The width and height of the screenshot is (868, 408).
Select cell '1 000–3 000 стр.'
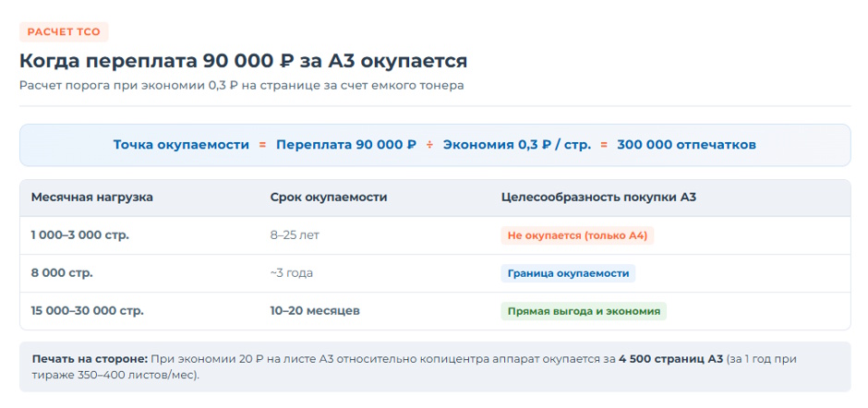pyautogui.click(x=79, y=235)
